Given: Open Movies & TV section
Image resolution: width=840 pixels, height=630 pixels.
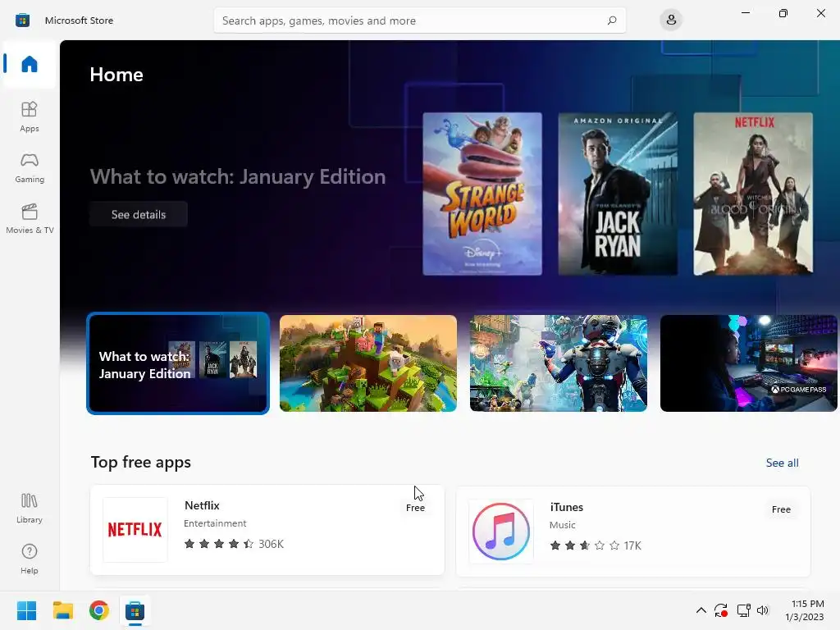Looking at the screenshot, I should tap(30, 218).
